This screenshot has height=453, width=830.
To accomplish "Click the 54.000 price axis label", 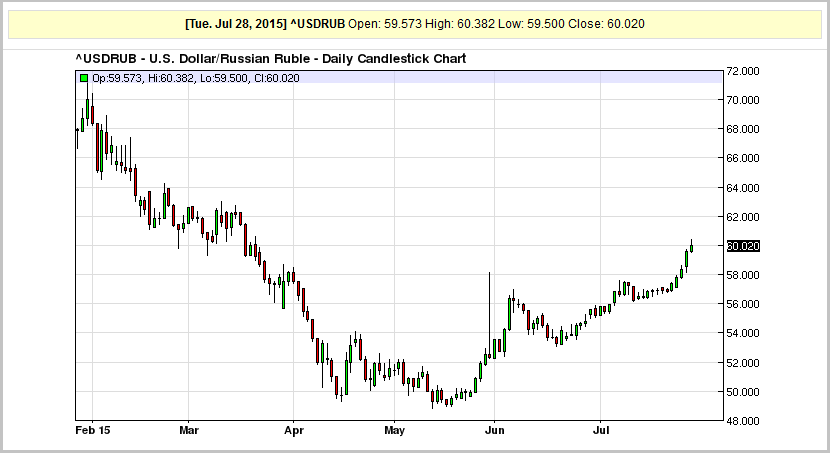I will 743,333.
